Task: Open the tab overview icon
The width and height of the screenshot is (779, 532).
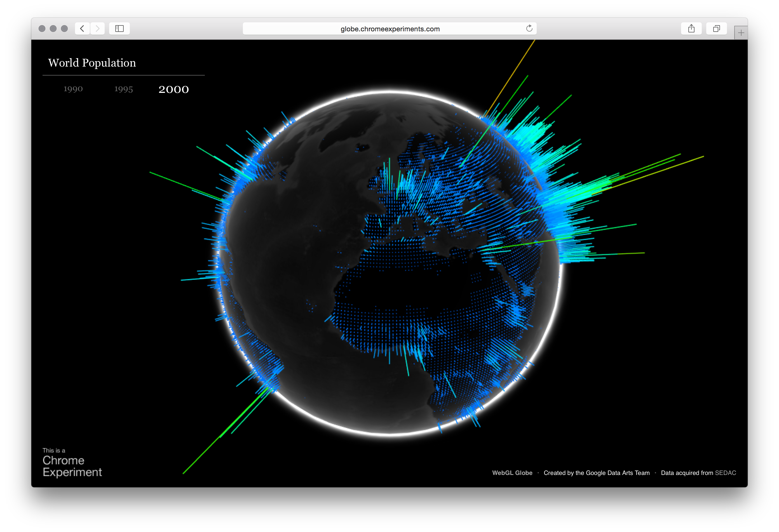Action: [716, 29]
